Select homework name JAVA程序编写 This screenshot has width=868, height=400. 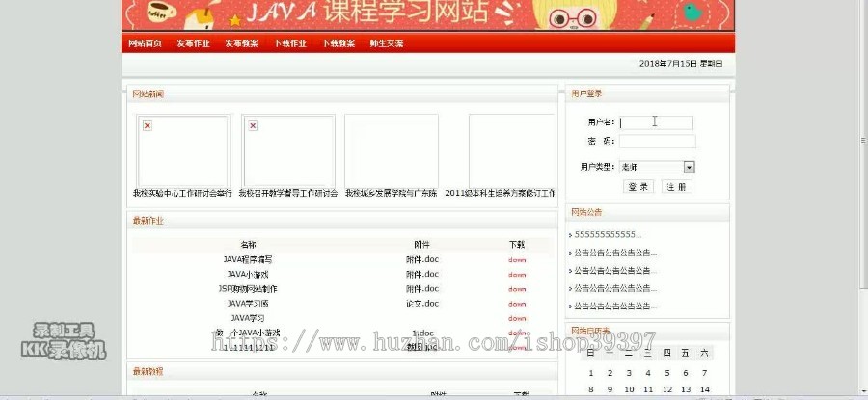click(248, 259)
